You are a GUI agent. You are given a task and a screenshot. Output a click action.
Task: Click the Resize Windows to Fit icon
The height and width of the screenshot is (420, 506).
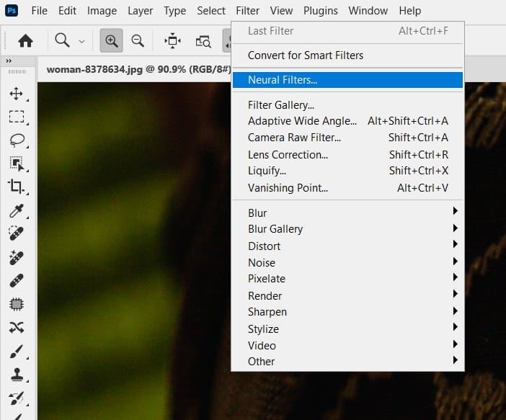pyautogui.click(x=173, y=40)
